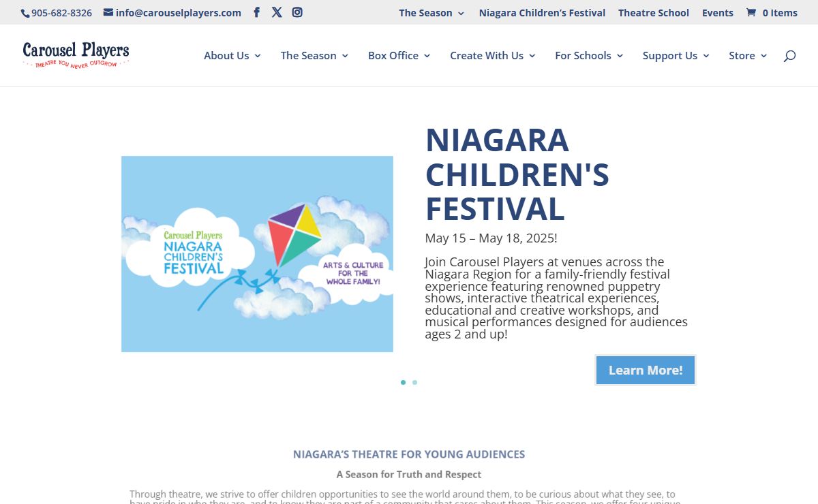The width and height of the screenshot is (818, 504).
Task: Open the Support Us menu item
Action: (x=670, y=56)
